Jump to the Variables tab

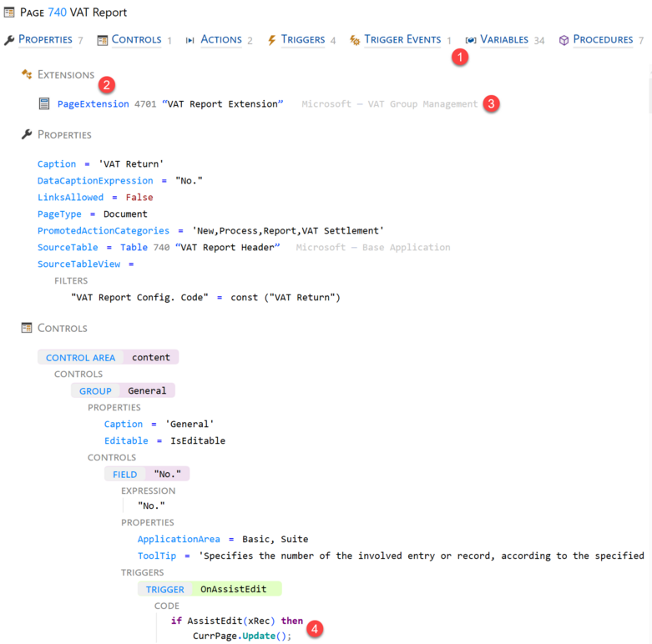(x=504, y=39)
